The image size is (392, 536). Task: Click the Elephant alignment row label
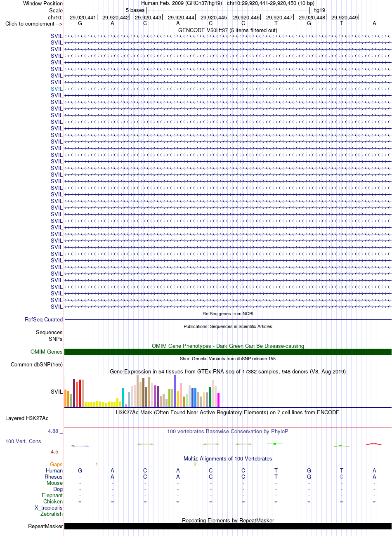coord(52,495)
